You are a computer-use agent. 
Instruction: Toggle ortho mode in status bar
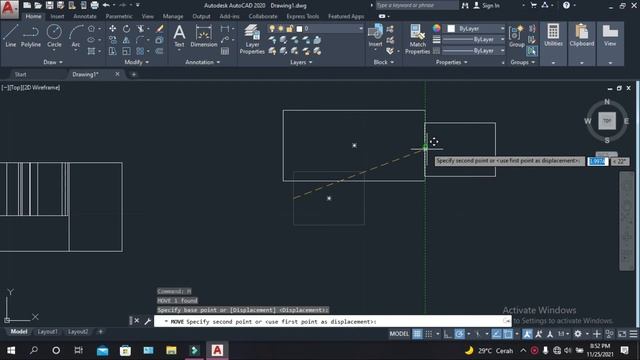[448, 334]
